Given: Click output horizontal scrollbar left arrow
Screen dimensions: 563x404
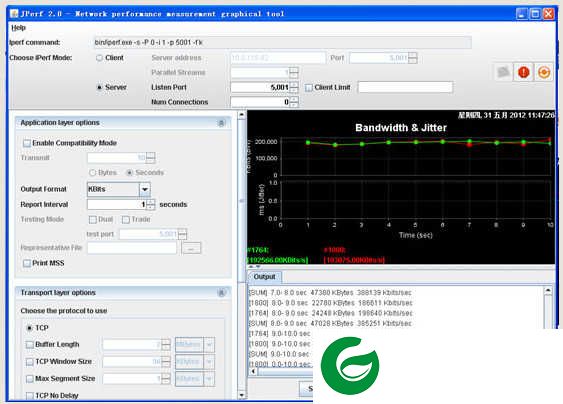Looking at the screenshot, I should click(253, 371).
